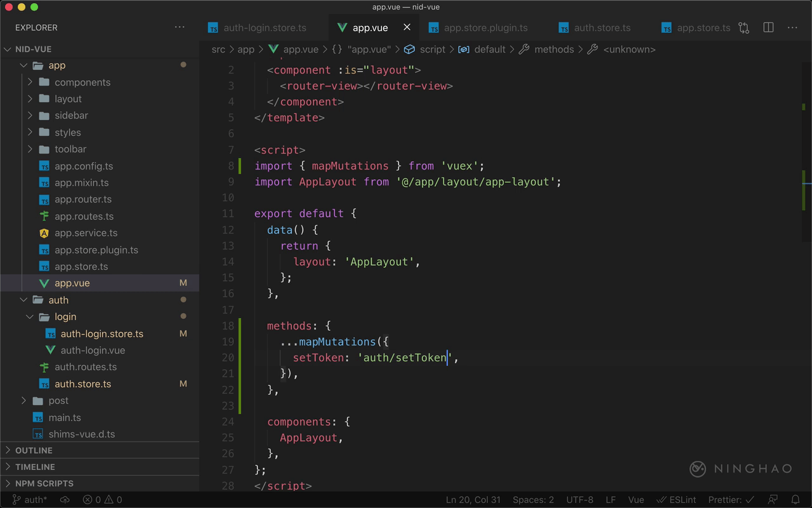Click the cloud publish changes icon
The height and width of the screenshot is (508, 812).
click(x=65, y=500)
